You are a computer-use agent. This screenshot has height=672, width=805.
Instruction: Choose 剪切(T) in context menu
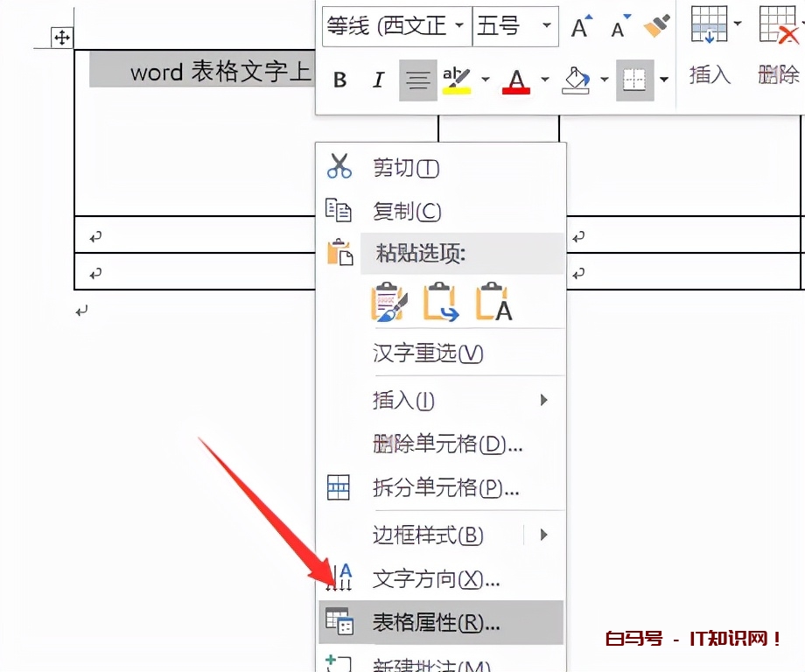click(x=406, y=167)
